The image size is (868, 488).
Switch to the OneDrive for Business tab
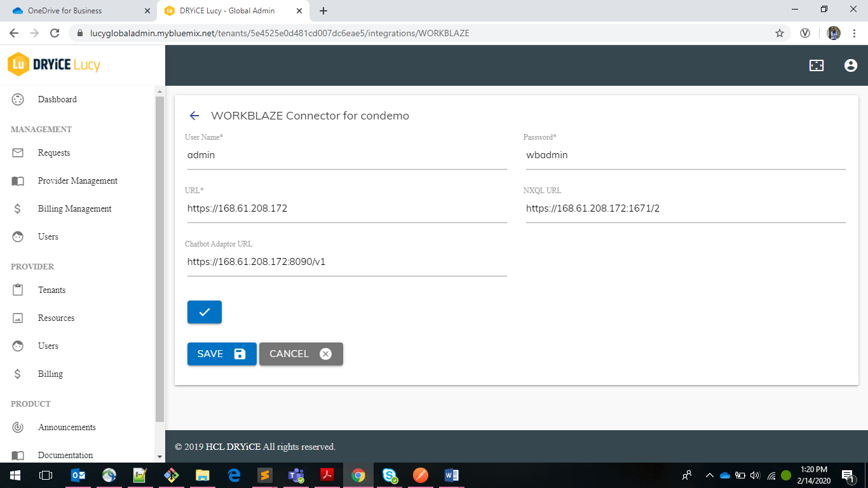pyautogui.click(x=78, y=11)
